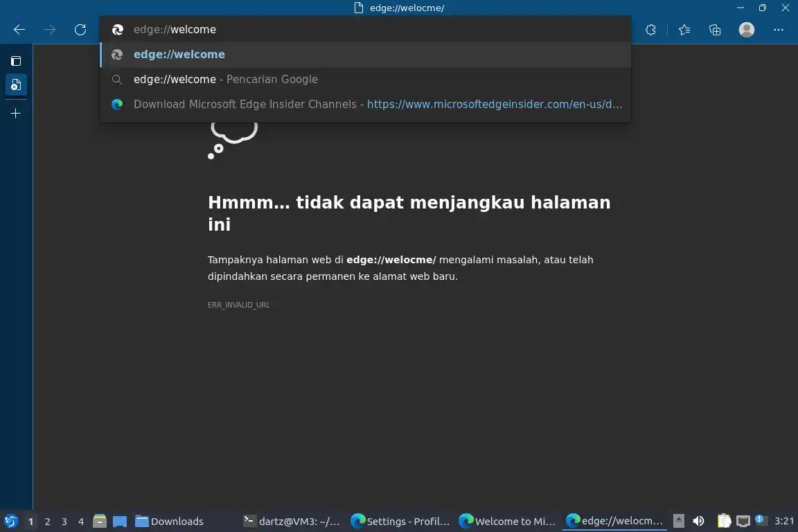Select the highlighted edge://welcome suggestion

[366, 55]
